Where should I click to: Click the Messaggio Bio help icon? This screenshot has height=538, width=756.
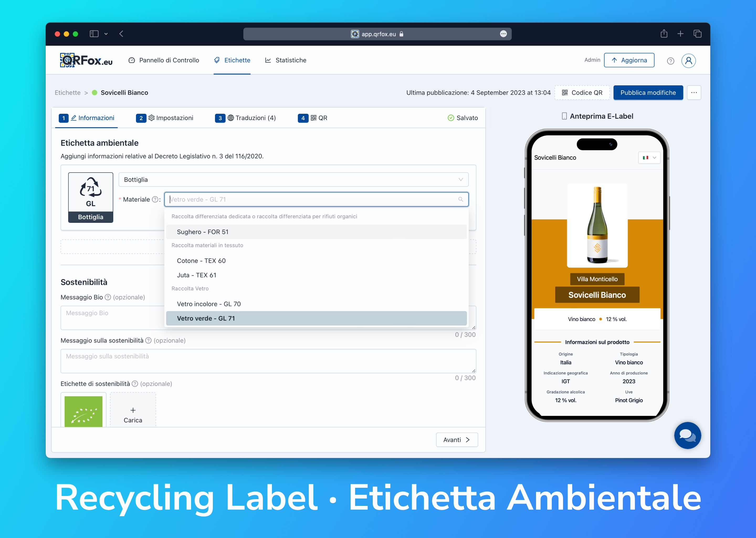tap(108, 297)
